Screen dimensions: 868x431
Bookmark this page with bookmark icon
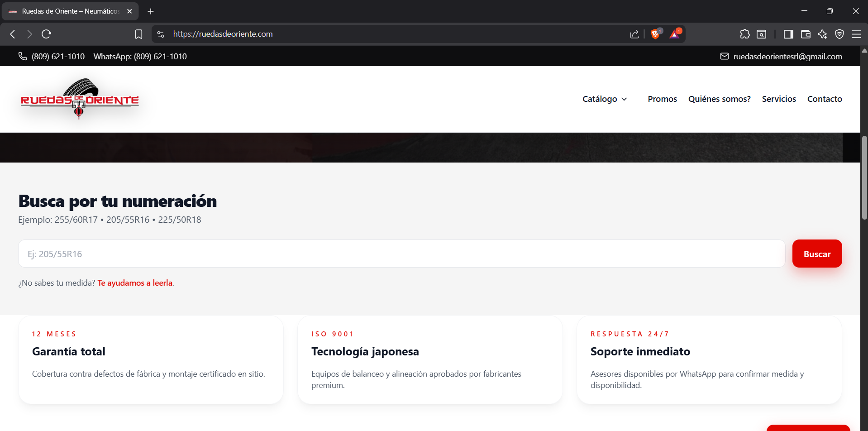coord(138,34)
